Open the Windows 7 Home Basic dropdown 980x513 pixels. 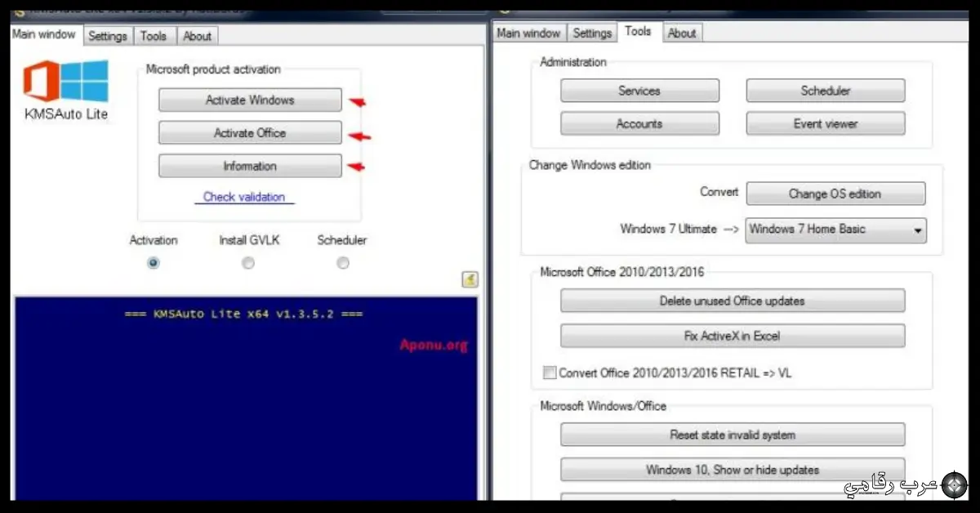[x=835, y=230]
